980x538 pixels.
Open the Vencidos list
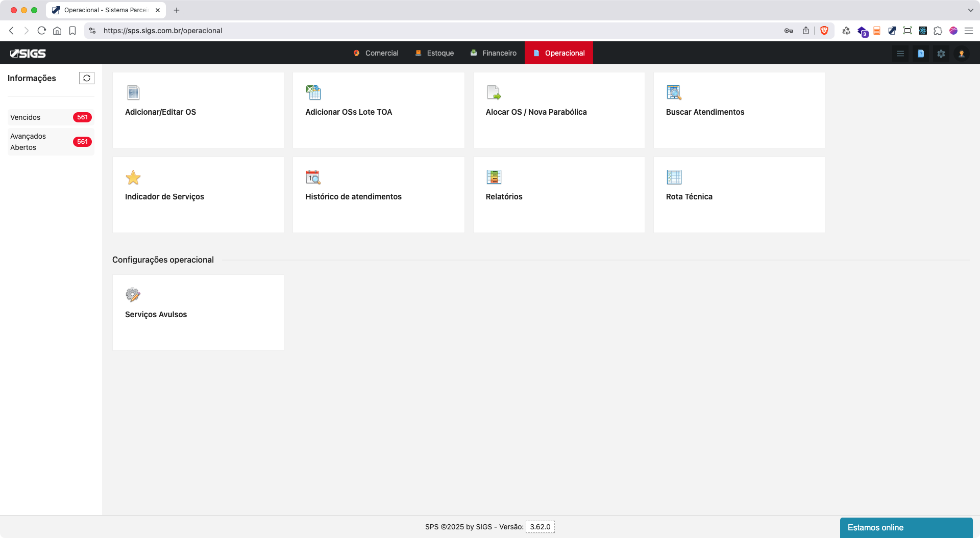[51, 117]
